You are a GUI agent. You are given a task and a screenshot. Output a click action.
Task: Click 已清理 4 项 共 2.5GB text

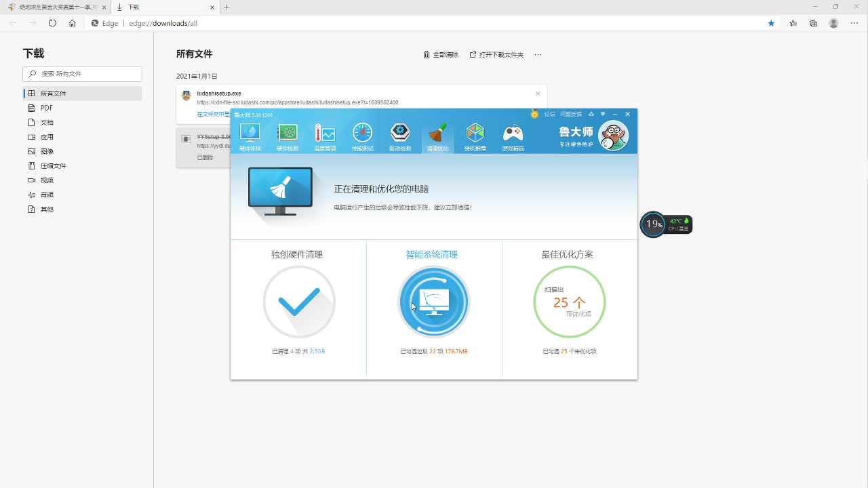[x=298, y=351]
